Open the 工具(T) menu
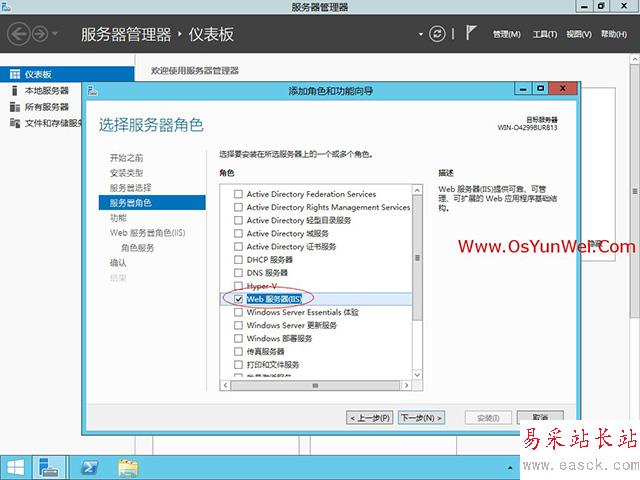Viewport: 640px width, 480px height. [x=544, y=34]
